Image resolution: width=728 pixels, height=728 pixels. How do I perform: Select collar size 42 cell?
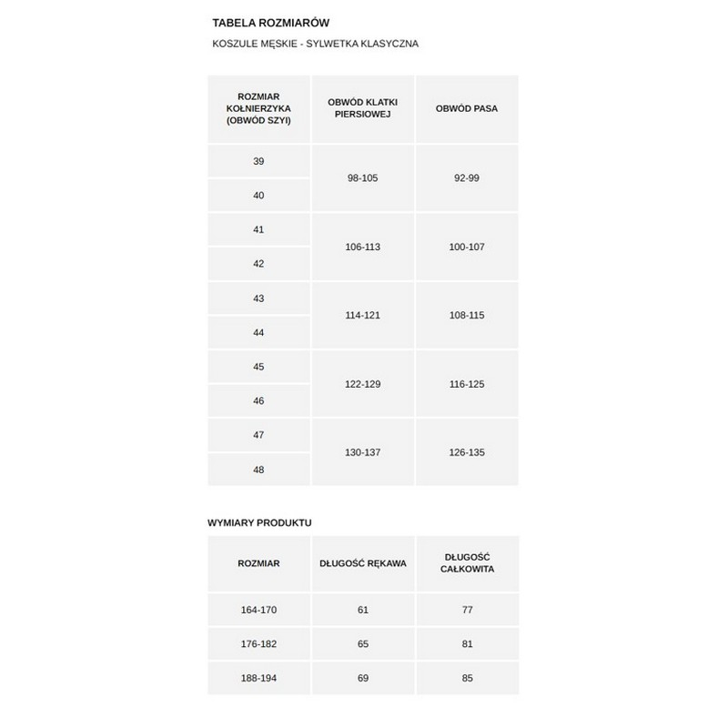[x=258, y=264]
